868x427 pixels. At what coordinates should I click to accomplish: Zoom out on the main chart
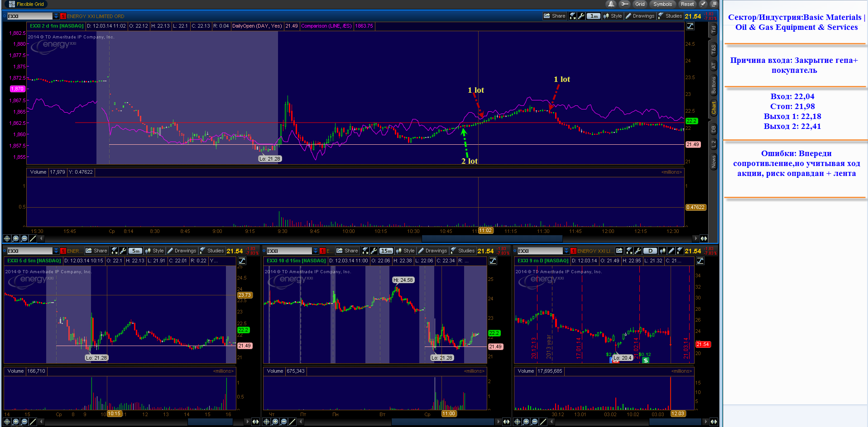(x=24, y=238)
